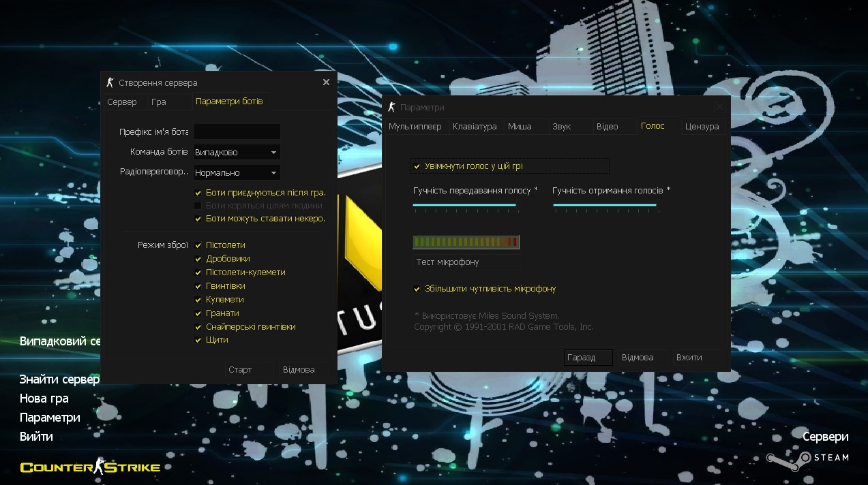
Task: Open the Сервери link
Action: point(826,437)
